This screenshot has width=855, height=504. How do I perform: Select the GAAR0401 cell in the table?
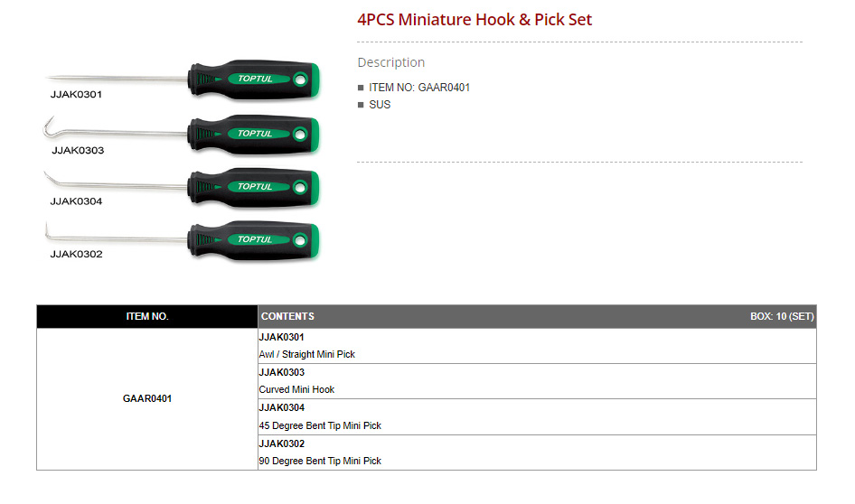coord(147,398)
